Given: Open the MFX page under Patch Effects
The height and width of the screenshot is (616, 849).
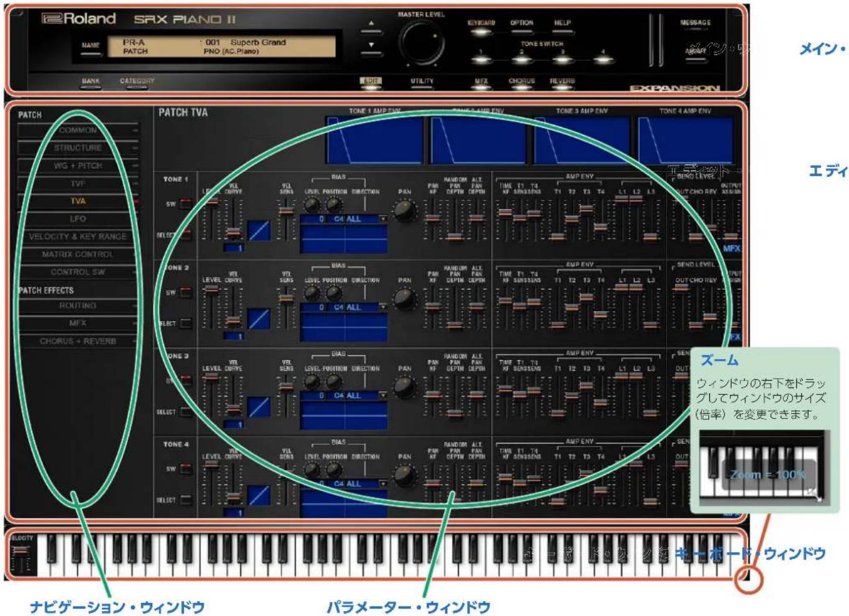Looking at the screenshot, I should [x=78, y=323].
